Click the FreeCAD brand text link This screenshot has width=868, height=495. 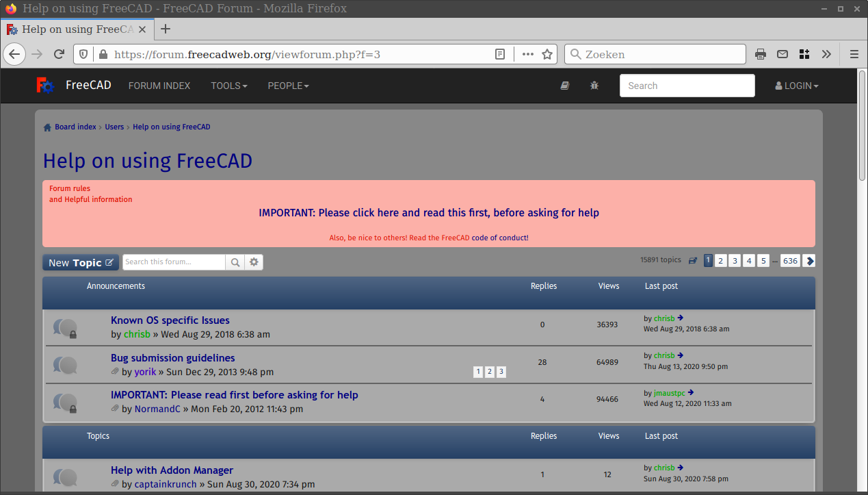point(88,86)
